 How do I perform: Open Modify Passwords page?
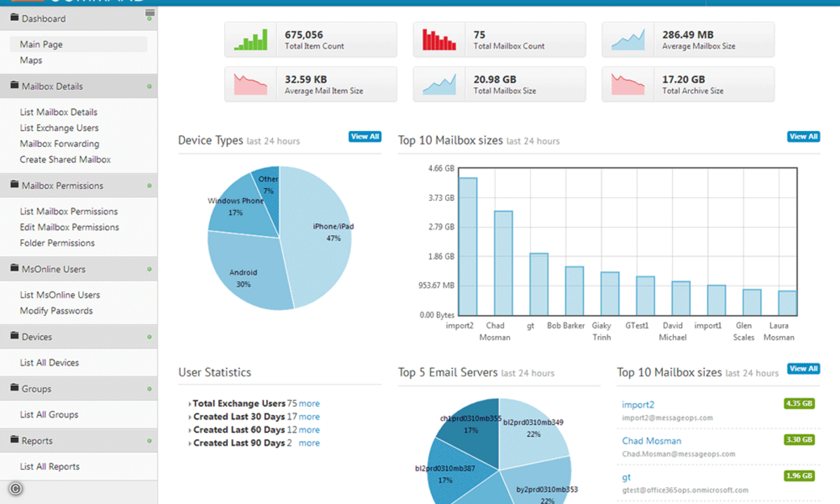pos(56,311)
